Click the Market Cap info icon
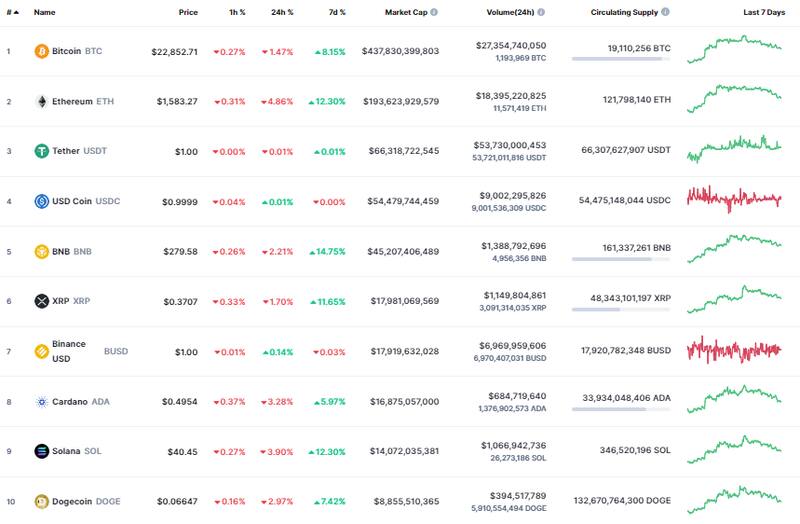The height and width of the screenshot is (524, 800). pyautogui.click(x=434, y=13)
